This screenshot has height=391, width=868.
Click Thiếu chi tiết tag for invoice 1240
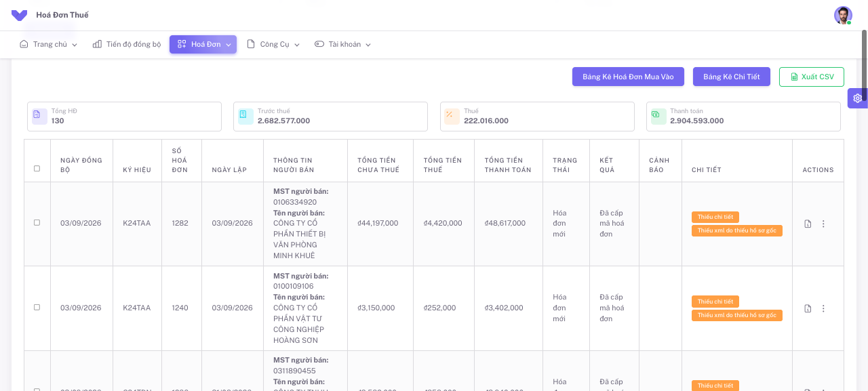(715, 302)
